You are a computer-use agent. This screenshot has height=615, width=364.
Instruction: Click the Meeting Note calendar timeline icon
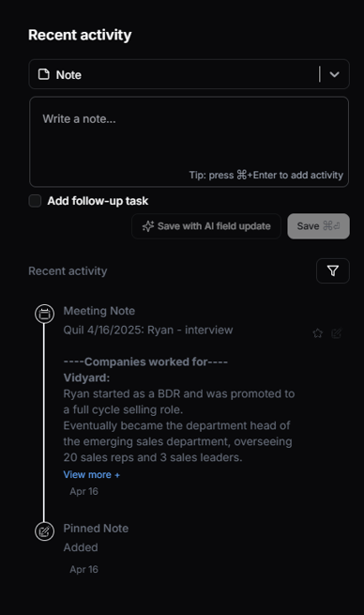coord(45,314)
